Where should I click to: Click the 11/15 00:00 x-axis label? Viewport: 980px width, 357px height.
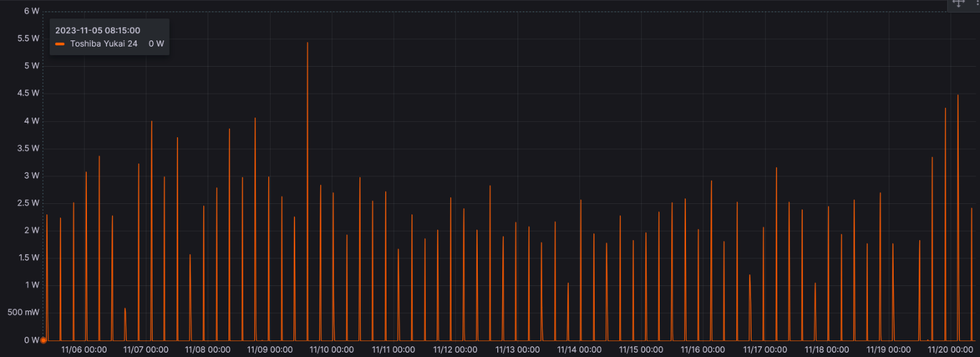[641, 350]
